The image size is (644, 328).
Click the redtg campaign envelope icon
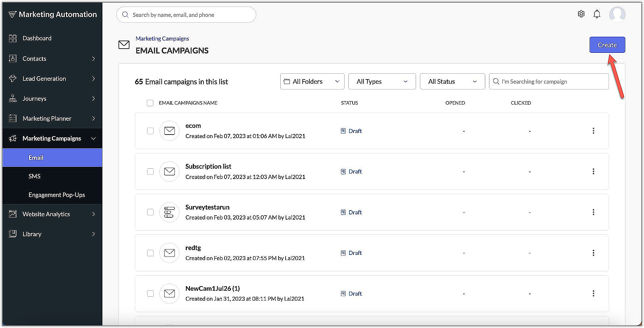point(169,253)
